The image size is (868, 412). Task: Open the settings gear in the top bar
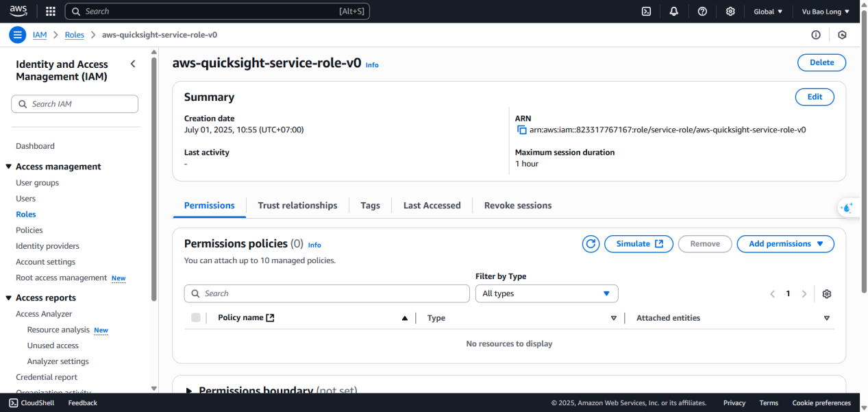click(730, 11)
